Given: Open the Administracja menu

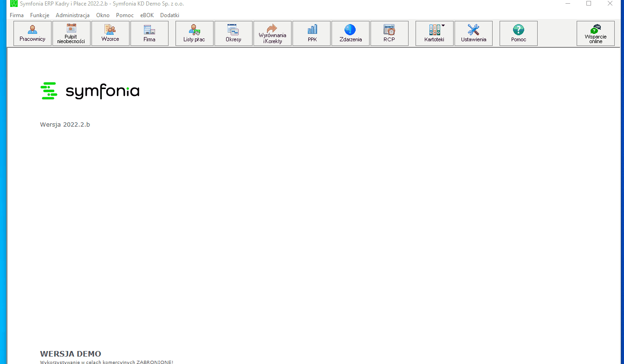Looking at the screenshot, I should tap(72, 15).
